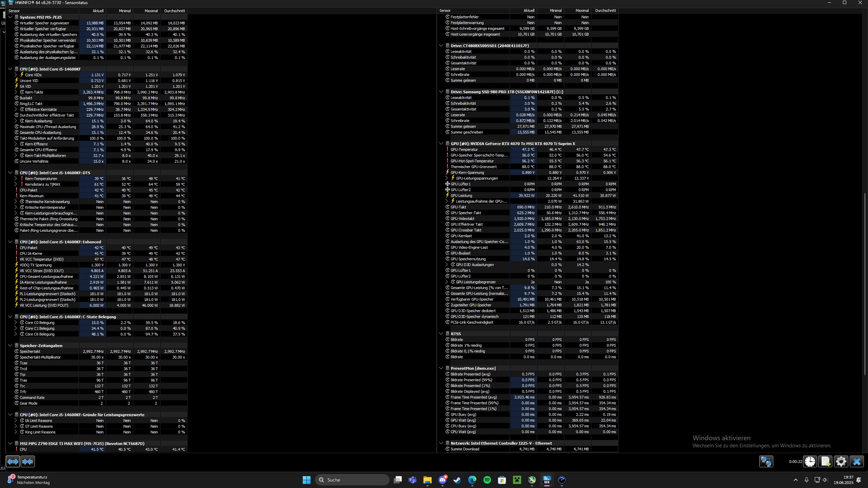Click in the Suche taskbar search box

pos(353,480)
